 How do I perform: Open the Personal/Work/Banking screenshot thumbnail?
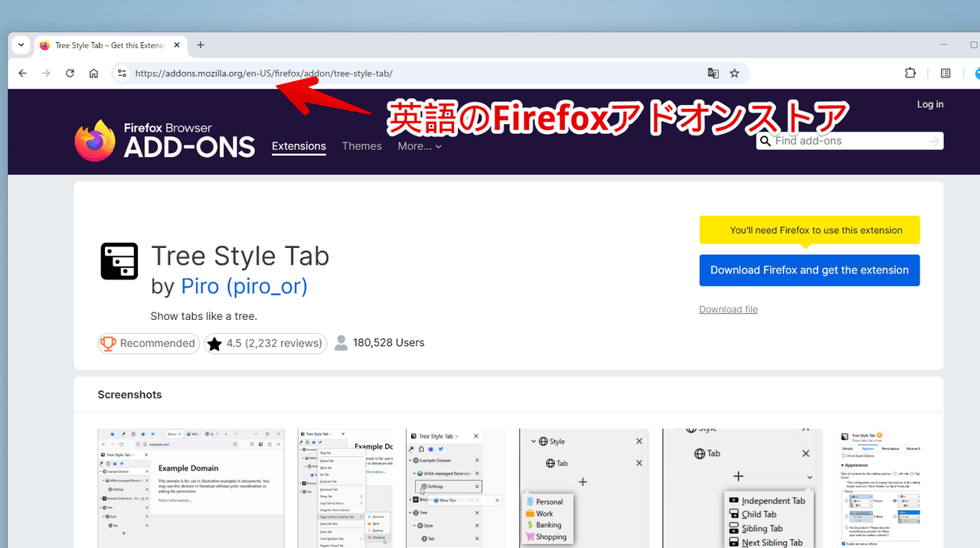[584, 488]
